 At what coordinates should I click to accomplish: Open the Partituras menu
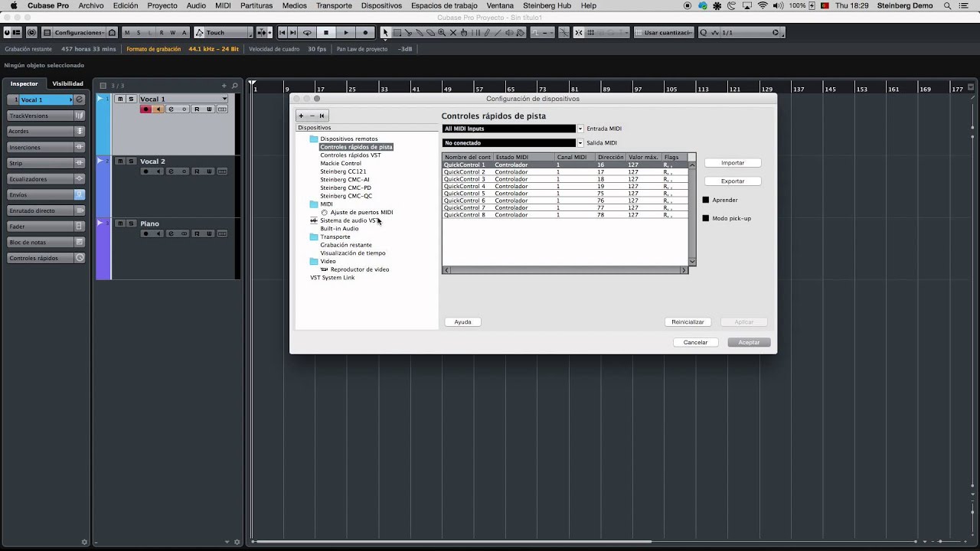[256, 5]
